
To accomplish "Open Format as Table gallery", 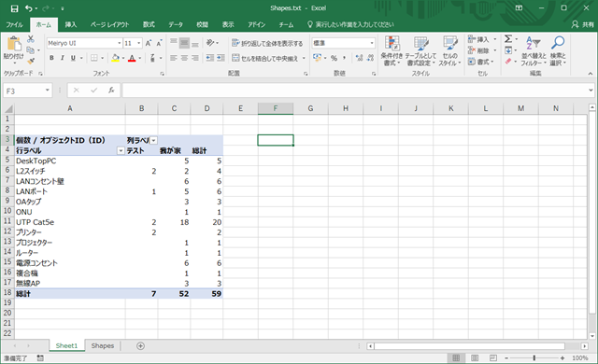I will point(420,50).
